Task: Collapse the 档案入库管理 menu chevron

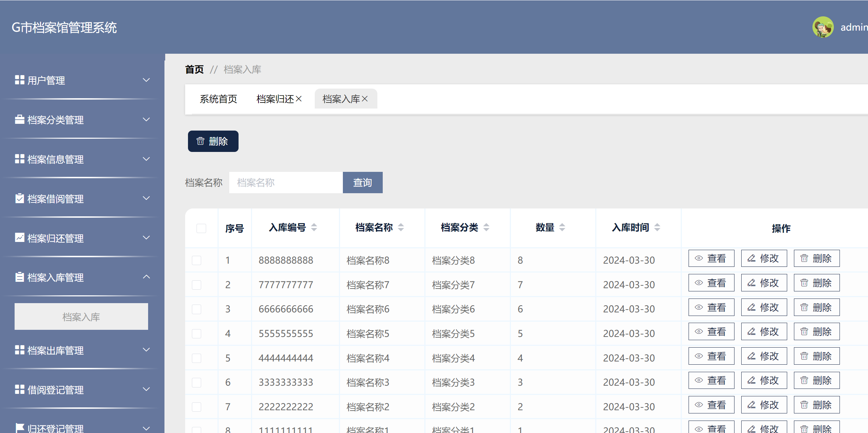Action: pyautogui.click(x=146, y=277)
